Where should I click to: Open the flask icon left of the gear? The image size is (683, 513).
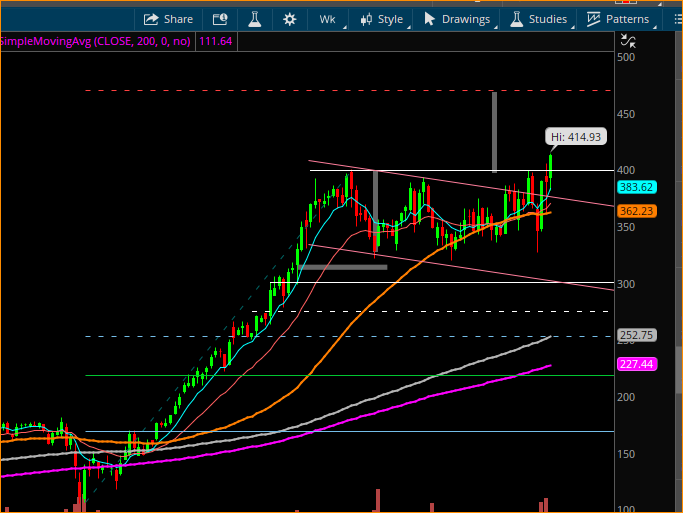point(255,19)
